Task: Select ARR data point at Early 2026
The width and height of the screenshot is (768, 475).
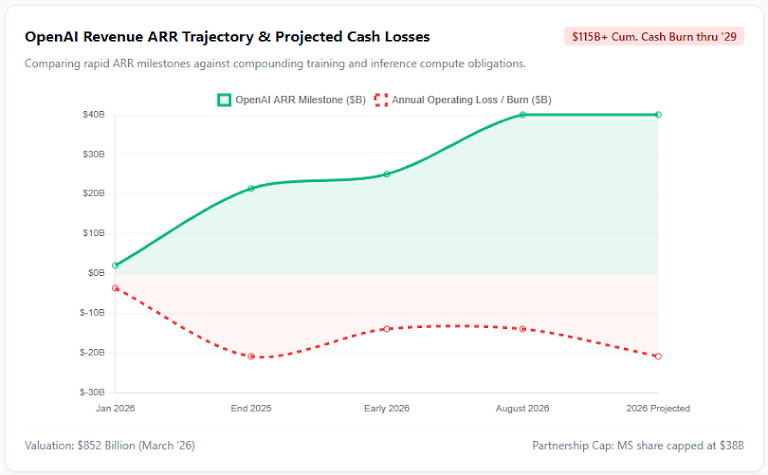Action: click(387, 174)
